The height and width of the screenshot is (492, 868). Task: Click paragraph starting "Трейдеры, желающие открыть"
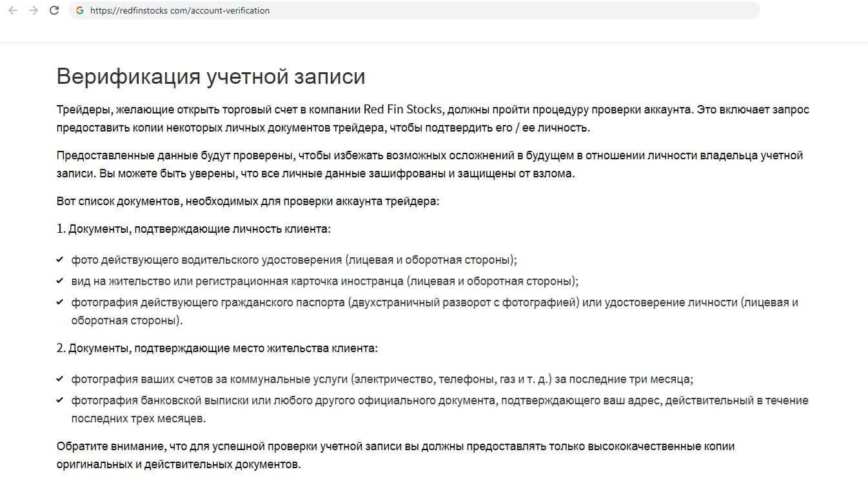[432, 119]
